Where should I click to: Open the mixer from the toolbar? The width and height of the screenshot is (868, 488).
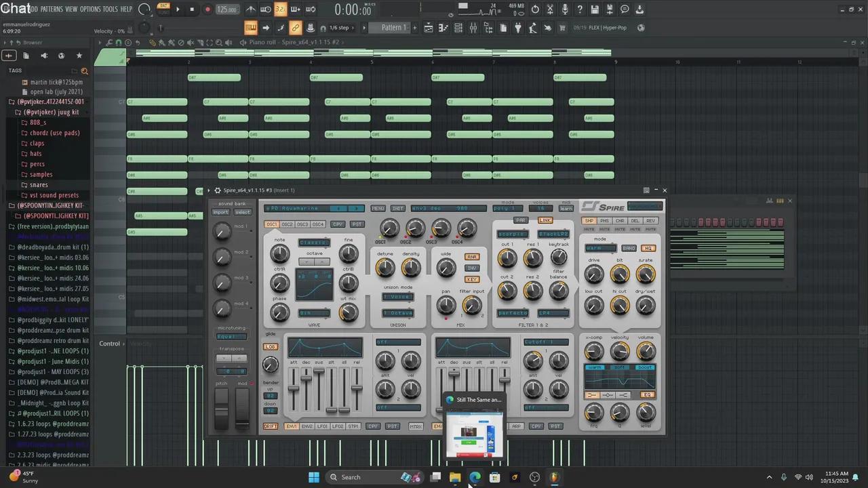(x=473, y=28)
